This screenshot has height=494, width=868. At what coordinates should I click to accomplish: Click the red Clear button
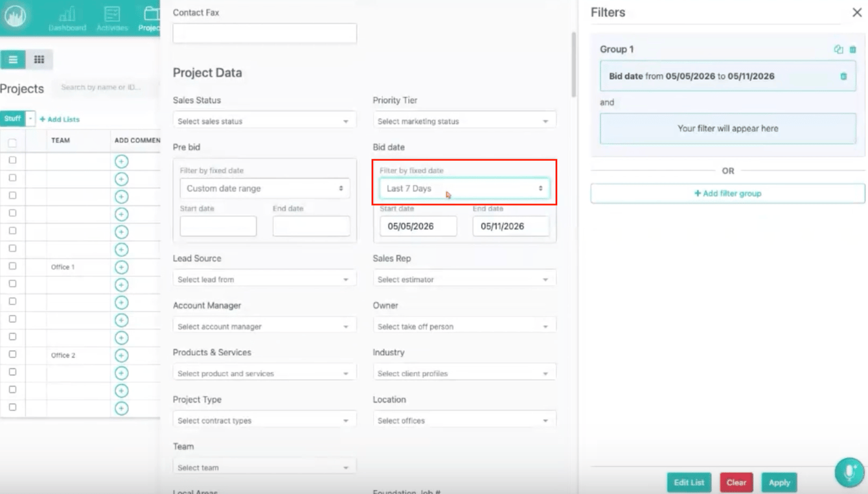tap(737, 482)
